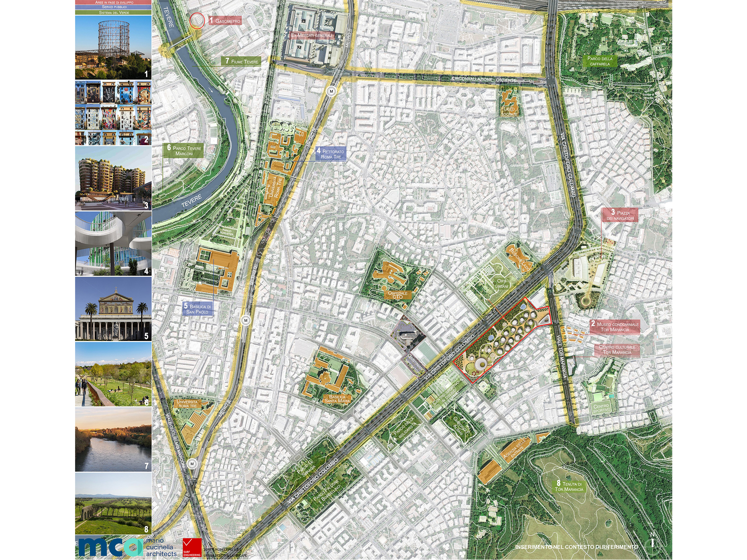Open thumbnail 2 of the Tor Marancia murals
Viewport: 747px width, 560px height.
click(x=113, y=113)
